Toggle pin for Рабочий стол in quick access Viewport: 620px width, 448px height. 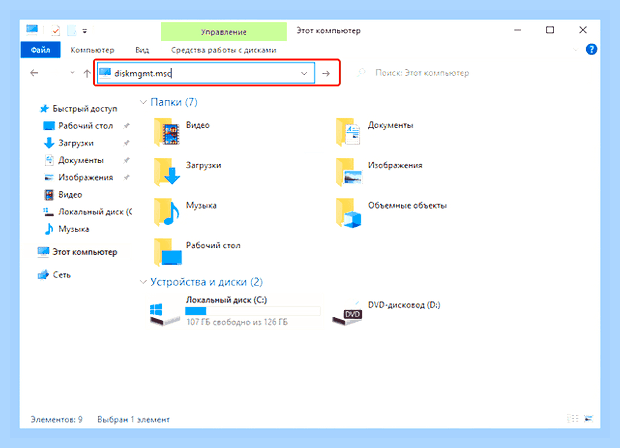pos(126,126)
